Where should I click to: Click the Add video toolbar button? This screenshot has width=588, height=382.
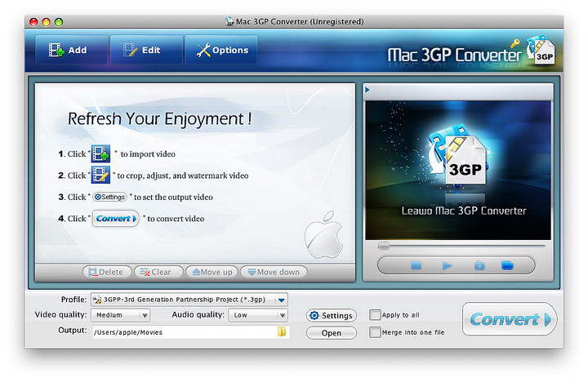[x=71, y=50]
